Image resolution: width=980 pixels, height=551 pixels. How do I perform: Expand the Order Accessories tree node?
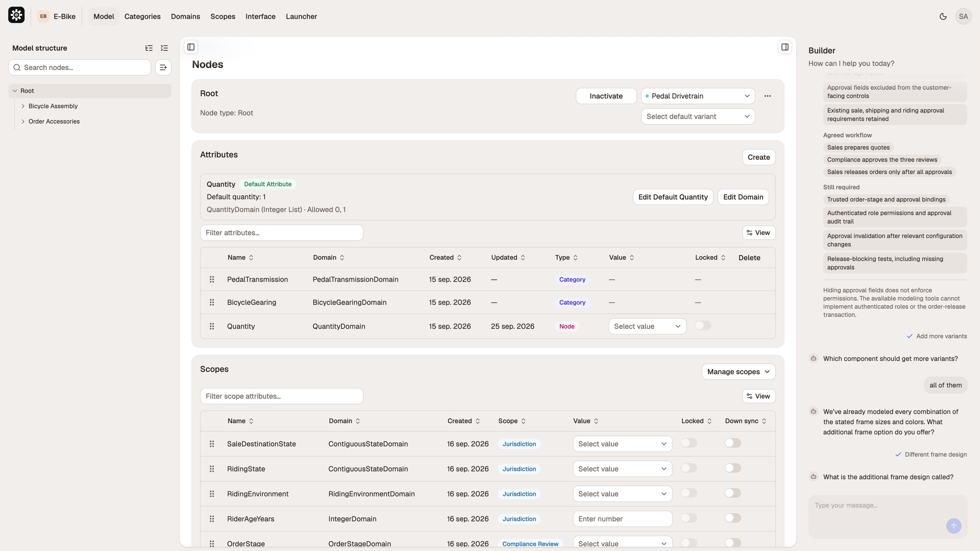[x=23, y=122]
